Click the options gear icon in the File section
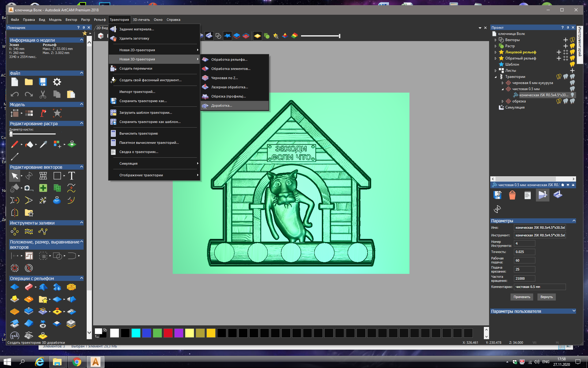The image size is (588, 368). coord(57,82)
